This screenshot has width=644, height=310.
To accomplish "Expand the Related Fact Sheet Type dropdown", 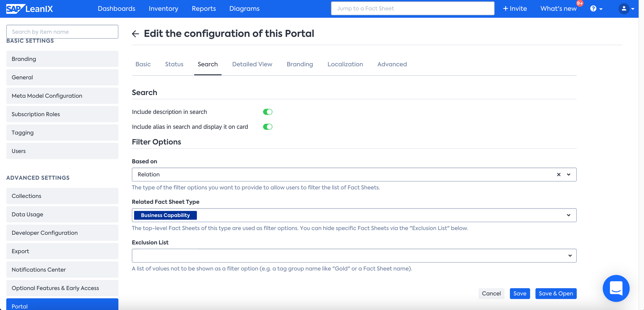I will (x=568, y=215).
